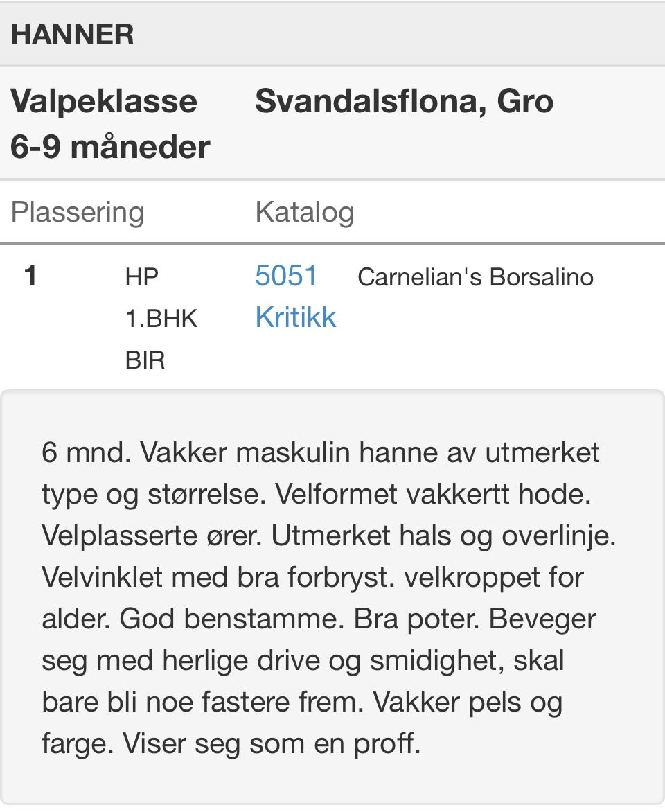Viewport: 665px width, 812px height.
Task: Click the critique text starting 6 mnd.
Action: coord(330,598)
